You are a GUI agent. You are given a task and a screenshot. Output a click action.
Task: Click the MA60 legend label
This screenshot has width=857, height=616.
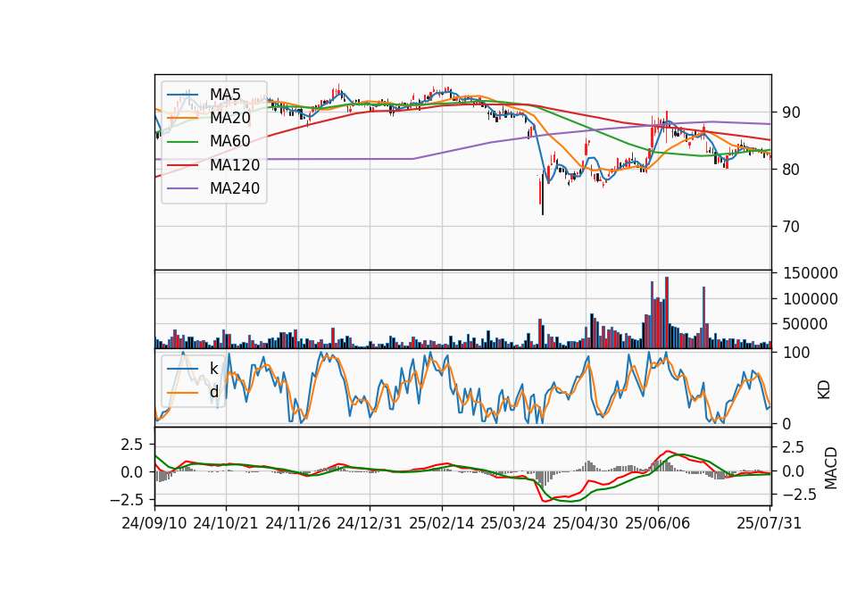tap(229, 141)
